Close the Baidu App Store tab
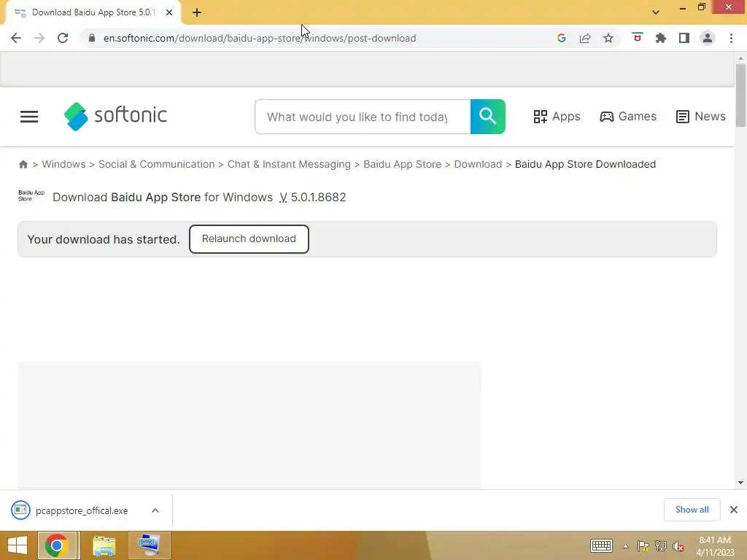 pos(169,12)
